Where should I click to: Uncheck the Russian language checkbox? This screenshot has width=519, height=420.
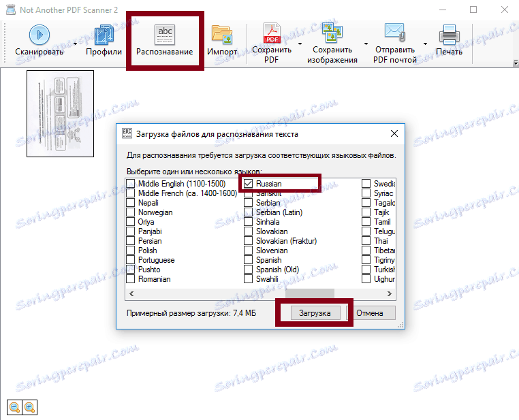pyautogui.click(x=248, y=184)
